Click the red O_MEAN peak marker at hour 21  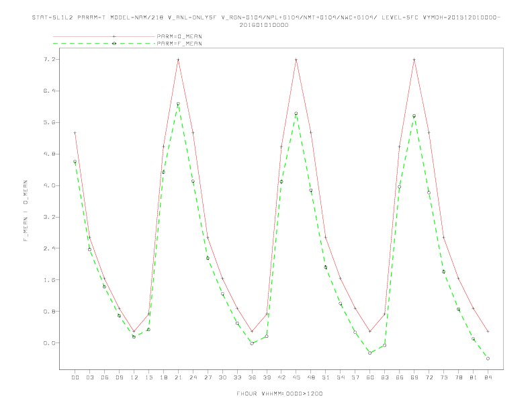(x=178, y=60)
